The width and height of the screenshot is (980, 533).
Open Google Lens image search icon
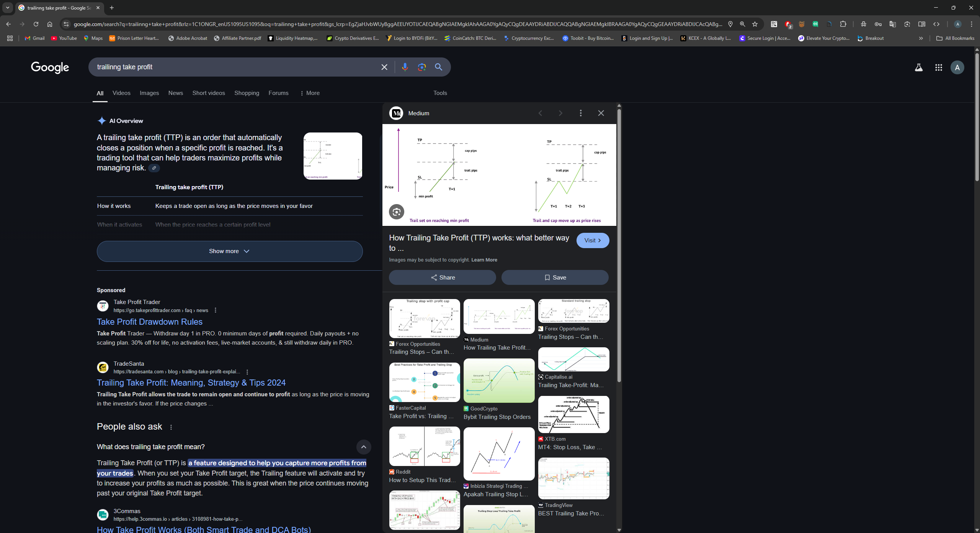click(421, 67)
